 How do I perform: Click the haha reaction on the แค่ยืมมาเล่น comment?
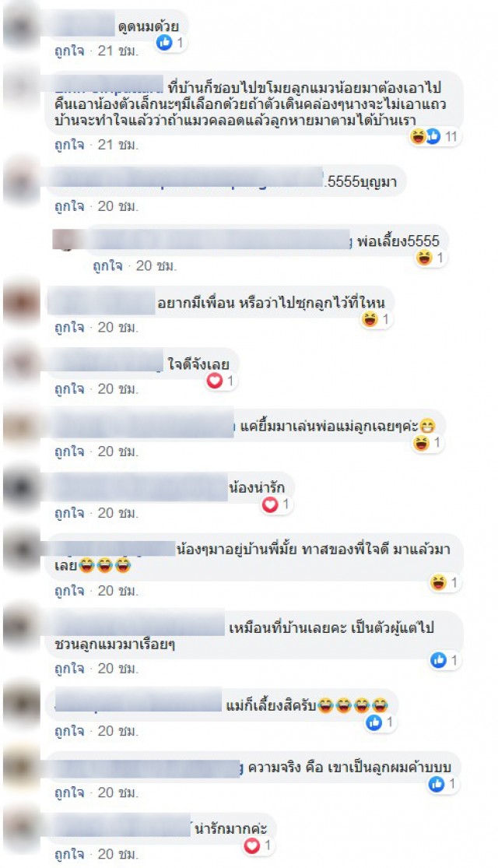421,443
